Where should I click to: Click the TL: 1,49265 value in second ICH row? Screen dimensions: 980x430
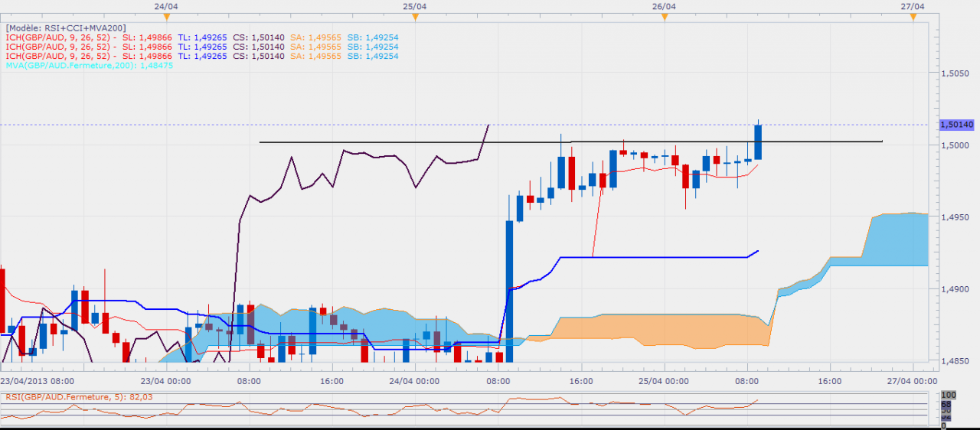[x=202, y=47]
